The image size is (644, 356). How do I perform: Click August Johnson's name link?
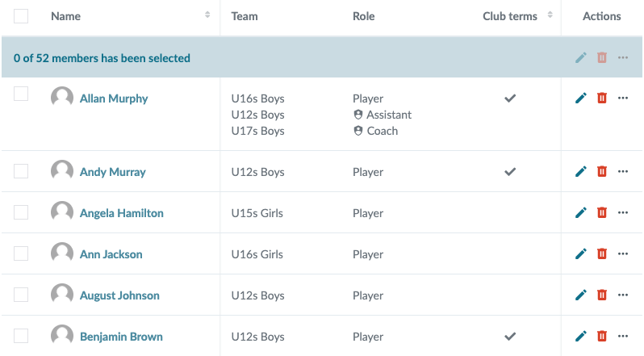tap(119, 295)
